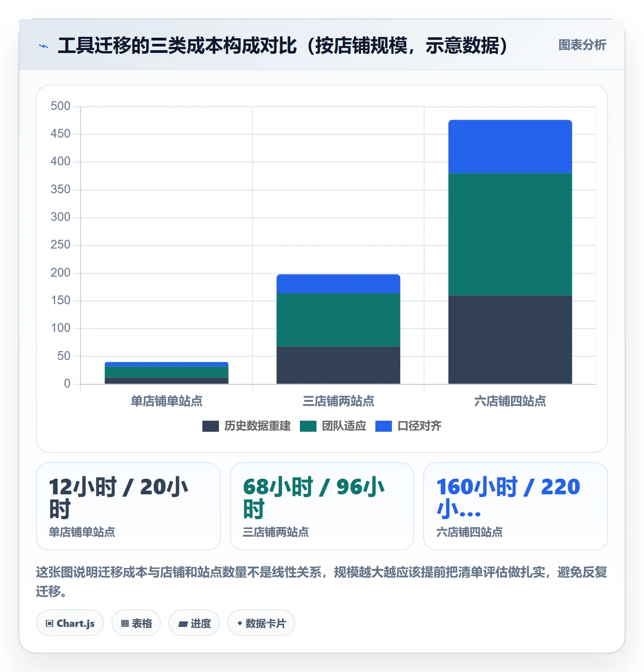Viewport: 644px width, 672px height.
Task: Open the 68小时 / 96小时 data card
Action: coord(322,506)
